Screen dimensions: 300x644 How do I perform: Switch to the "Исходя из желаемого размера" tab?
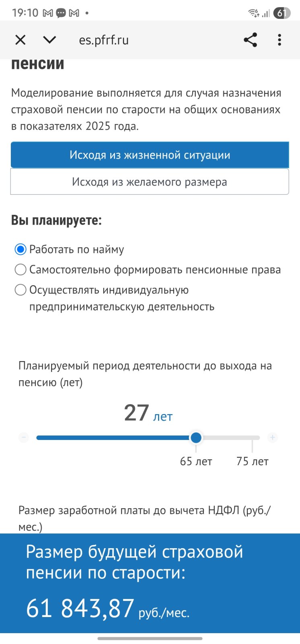150,182
